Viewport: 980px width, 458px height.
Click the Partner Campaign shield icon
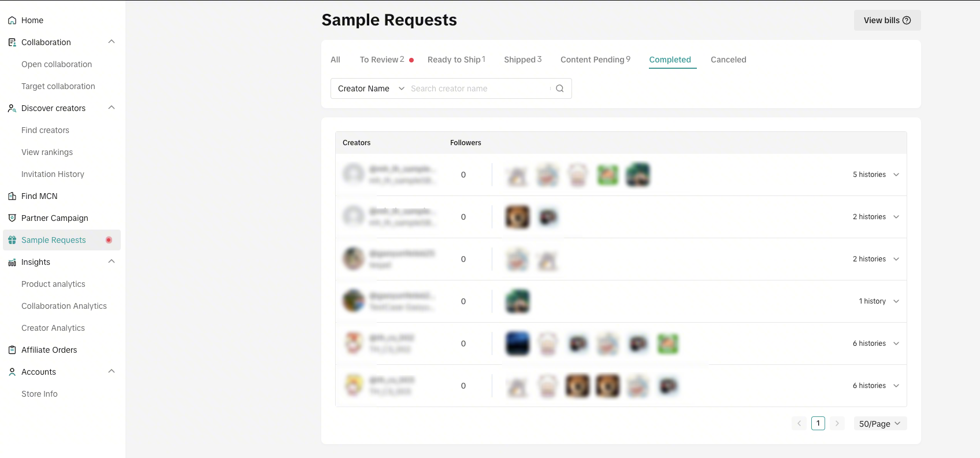point(12,218)
